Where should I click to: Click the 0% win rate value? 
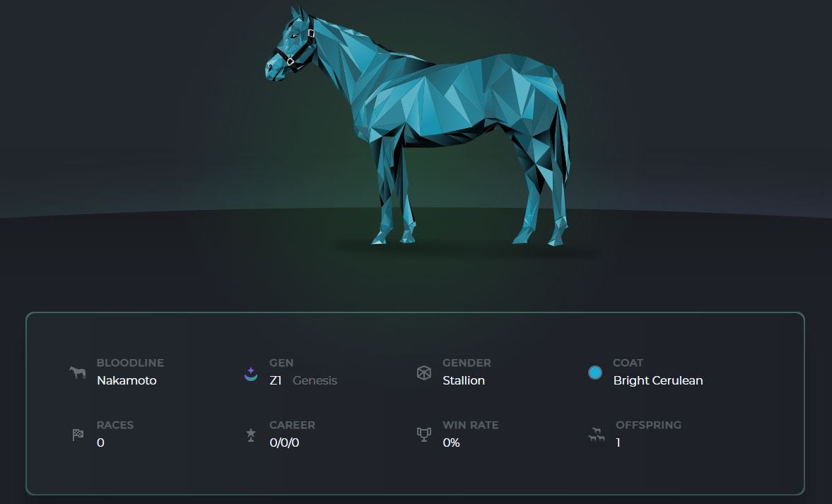[x=452, y=443]
